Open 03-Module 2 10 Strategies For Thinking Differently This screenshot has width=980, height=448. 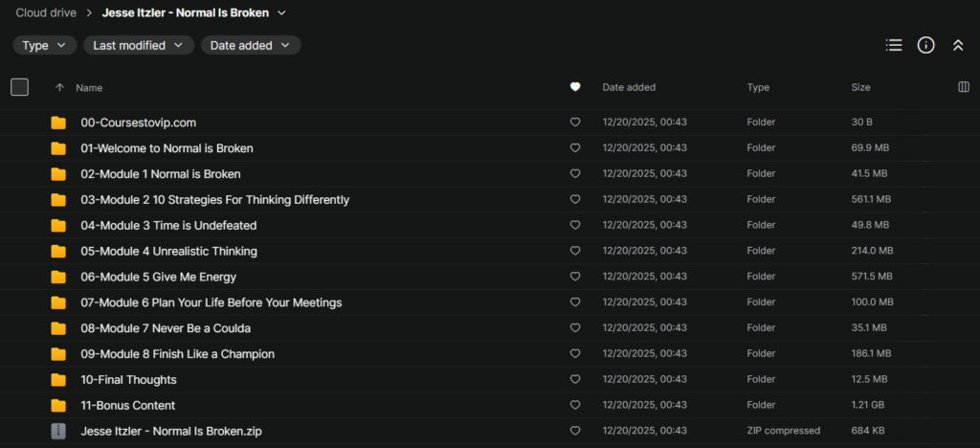[x=214, y=200]
